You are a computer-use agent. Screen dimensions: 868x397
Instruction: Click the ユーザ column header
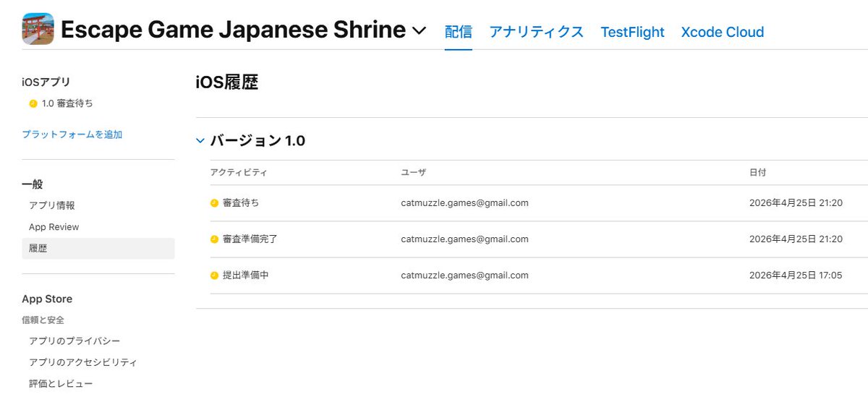[414, 173]
